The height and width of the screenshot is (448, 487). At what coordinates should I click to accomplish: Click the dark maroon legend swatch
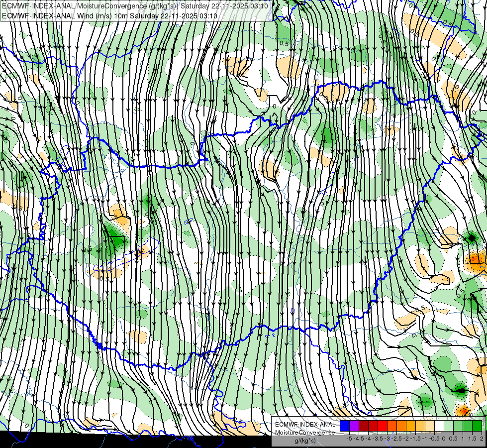pyautogui.click(x=364, y=426)
